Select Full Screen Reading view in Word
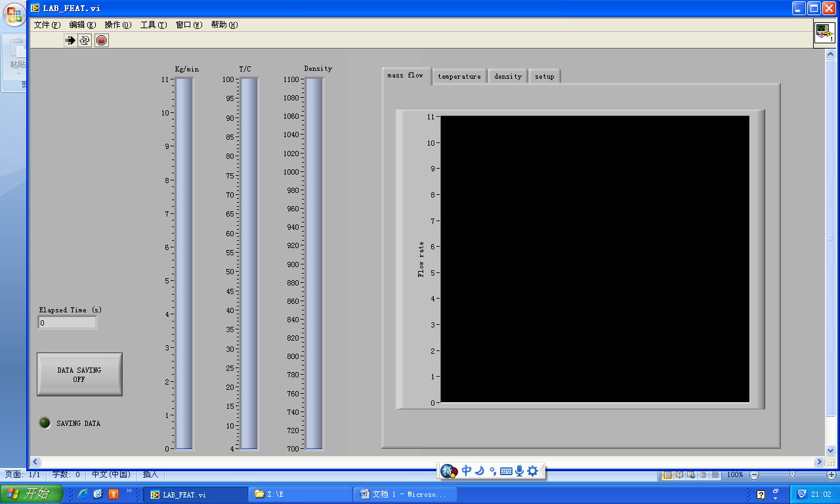Screen dimensions: 840x504 pos(679,474)
